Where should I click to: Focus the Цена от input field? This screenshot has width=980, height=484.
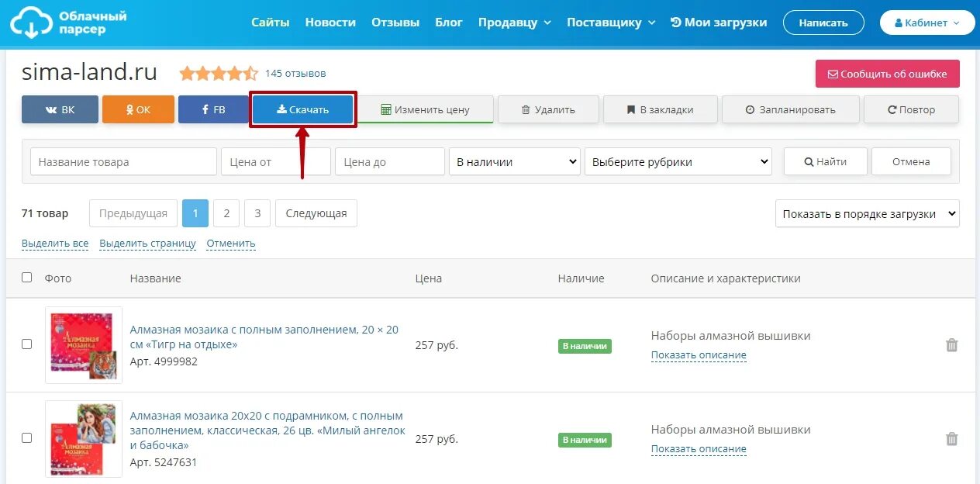[x=276, y=161]
